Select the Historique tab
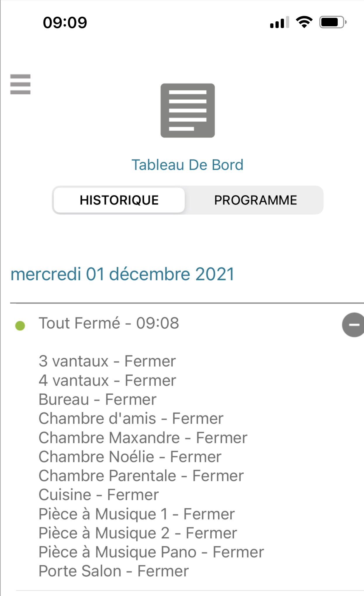The width and height of the screenshot is (364, 596). point(119,200)
